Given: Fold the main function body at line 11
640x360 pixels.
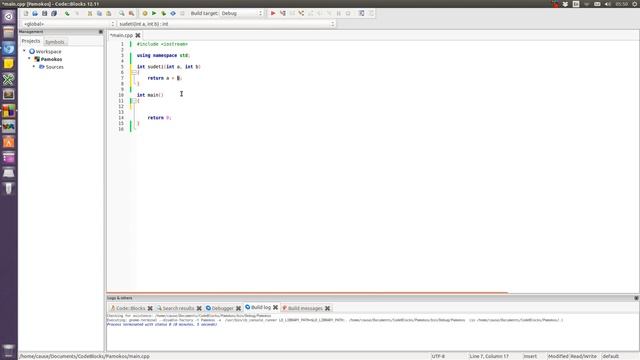Looking at the screenshot, I should click(134, 100).
